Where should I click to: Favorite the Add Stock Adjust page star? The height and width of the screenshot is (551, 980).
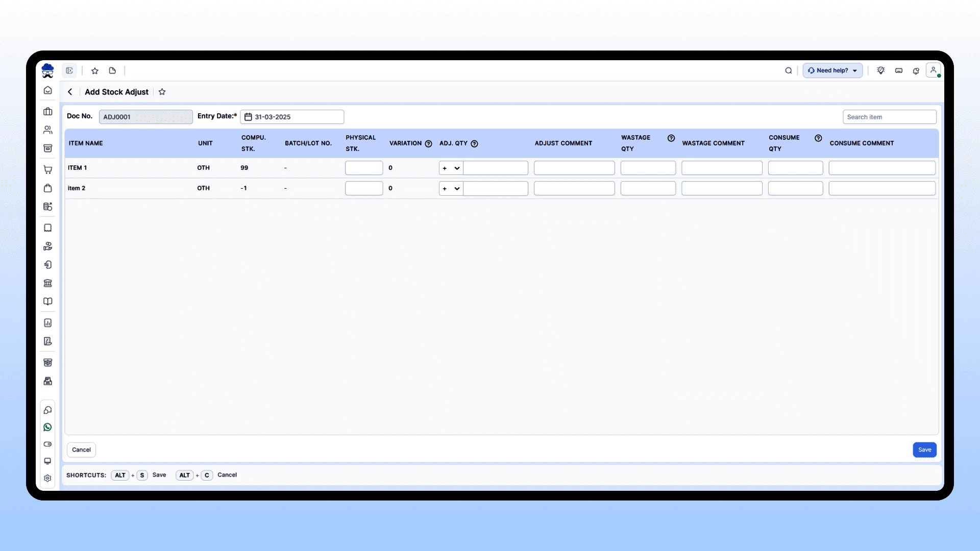coord(162,92)
